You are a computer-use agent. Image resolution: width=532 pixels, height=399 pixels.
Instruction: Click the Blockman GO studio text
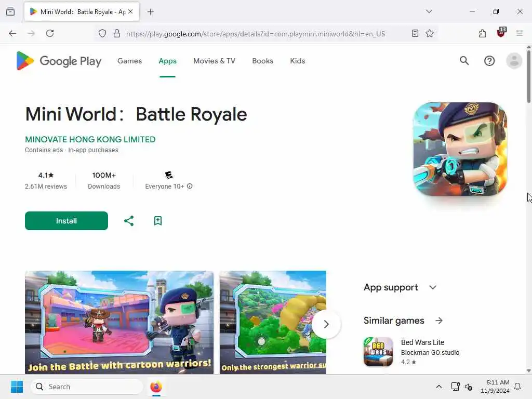click(x=430, y=353)
